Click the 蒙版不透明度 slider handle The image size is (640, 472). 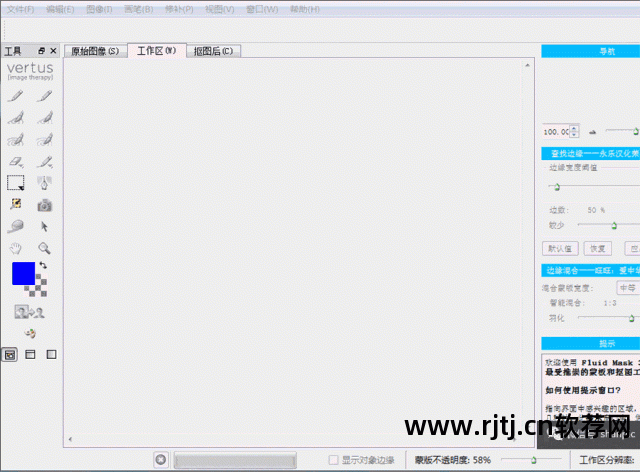click(x=533, y=460)
